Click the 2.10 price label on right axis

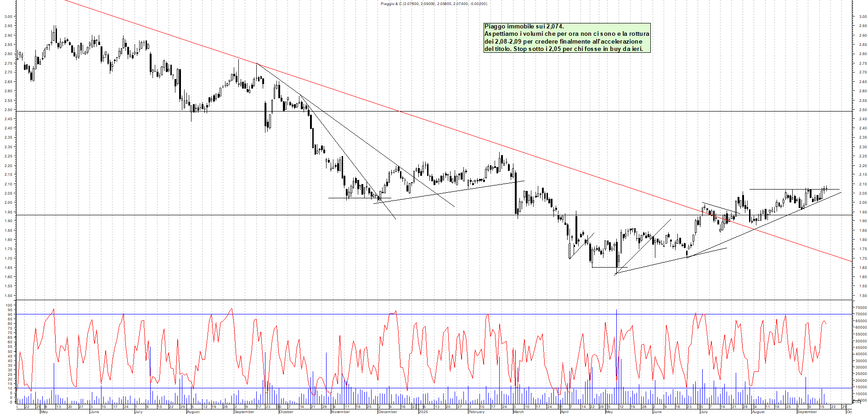[x=862, y=184]
